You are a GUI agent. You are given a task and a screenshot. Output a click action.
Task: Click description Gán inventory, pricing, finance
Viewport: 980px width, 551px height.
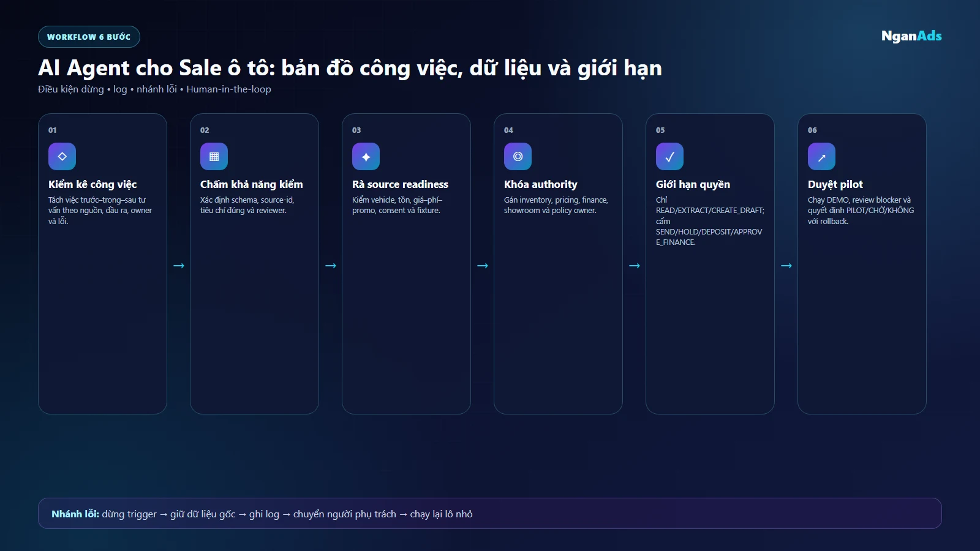pos(556,205)
